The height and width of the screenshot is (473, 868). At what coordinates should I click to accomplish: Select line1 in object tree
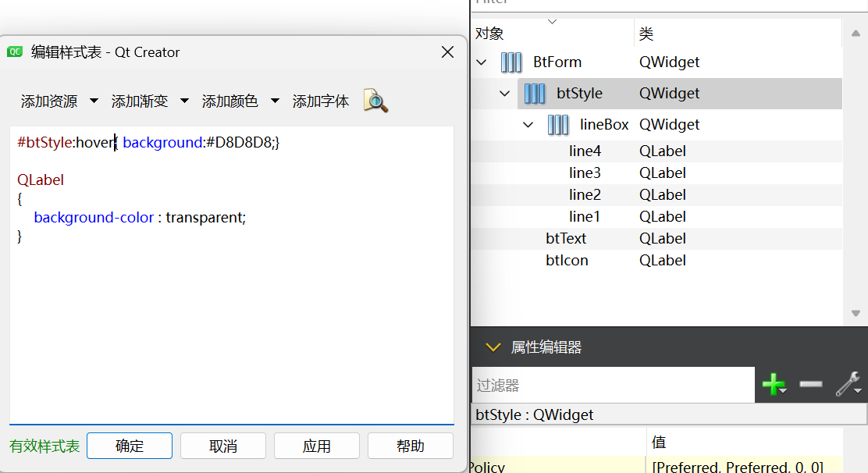point(585,216)
